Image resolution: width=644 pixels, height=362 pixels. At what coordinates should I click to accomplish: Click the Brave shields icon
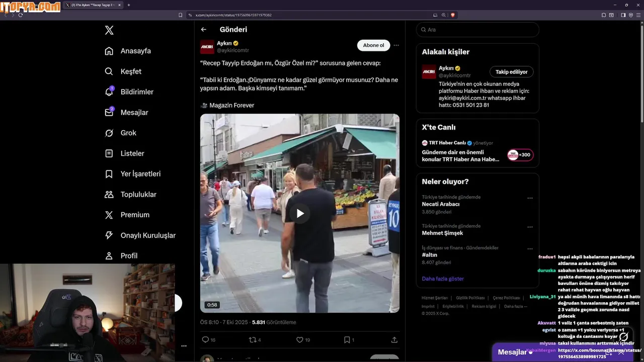452,15
